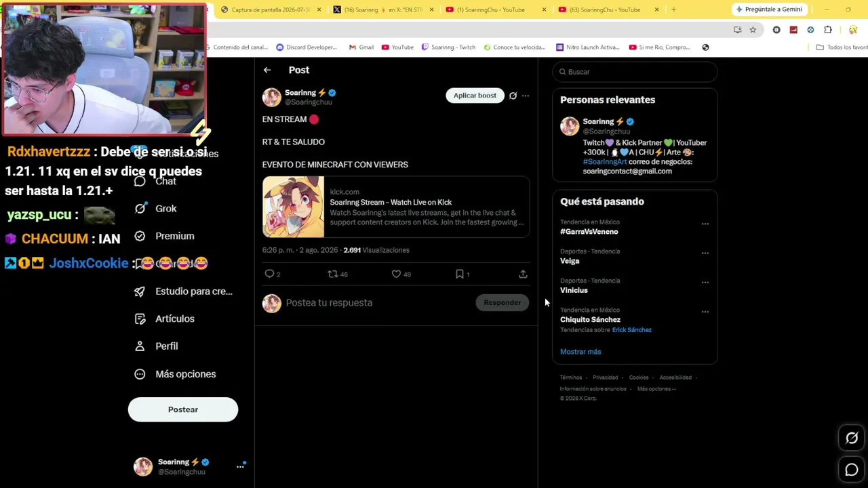
Task: Open the Artículos icon in sidebar
Action: click(x=140, y=319)
